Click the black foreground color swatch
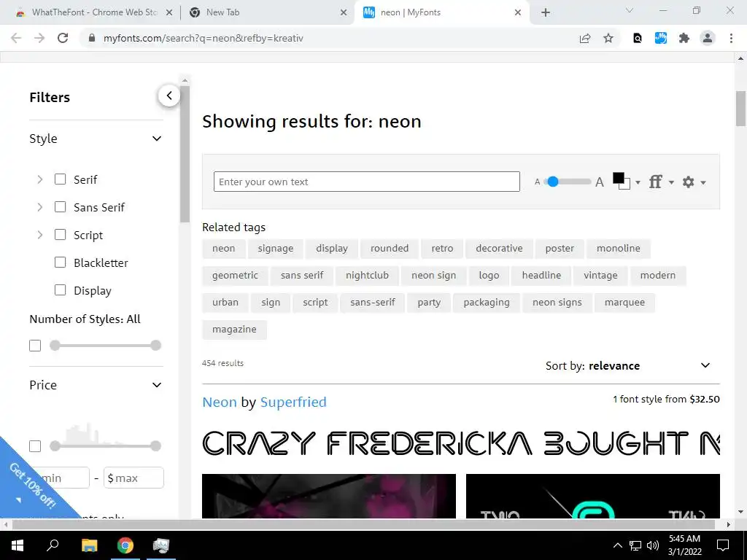 [618, 179]
